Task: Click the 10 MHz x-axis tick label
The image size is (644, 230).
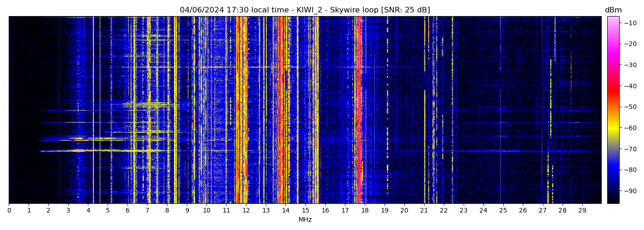Action: coord(207,211)
